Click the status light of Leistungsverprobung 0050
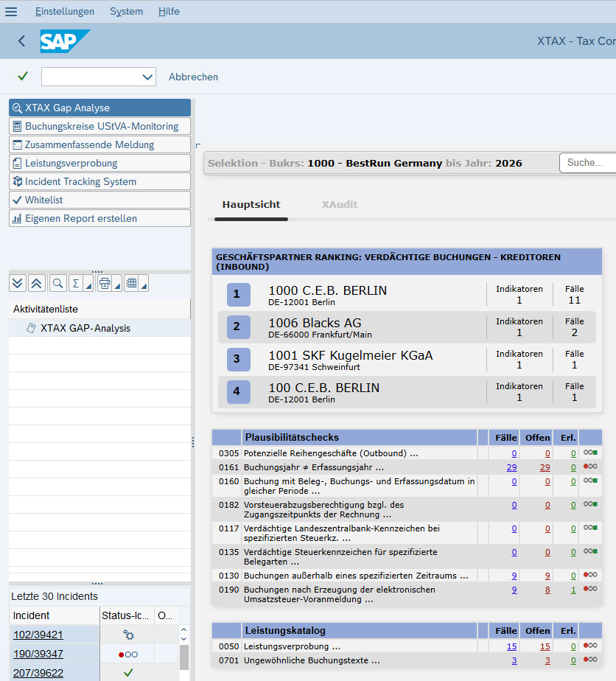The width and height of the screenshot is (616, 681). click(x=590, y=646)
